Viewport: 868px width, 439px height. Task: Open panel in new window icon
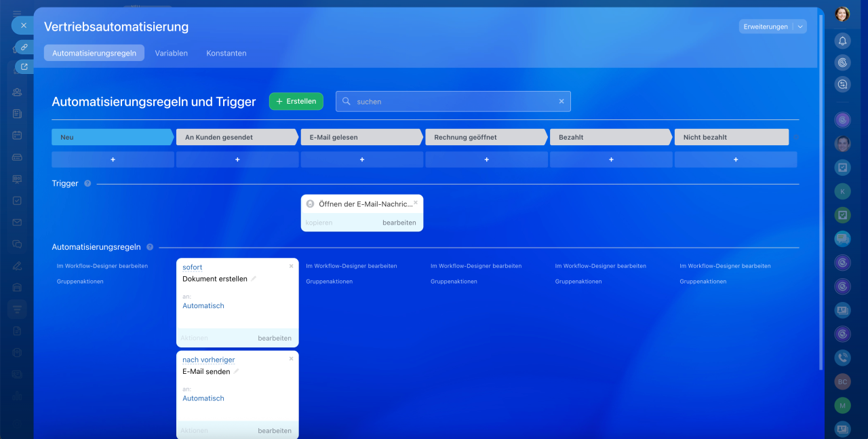(24, 66)
